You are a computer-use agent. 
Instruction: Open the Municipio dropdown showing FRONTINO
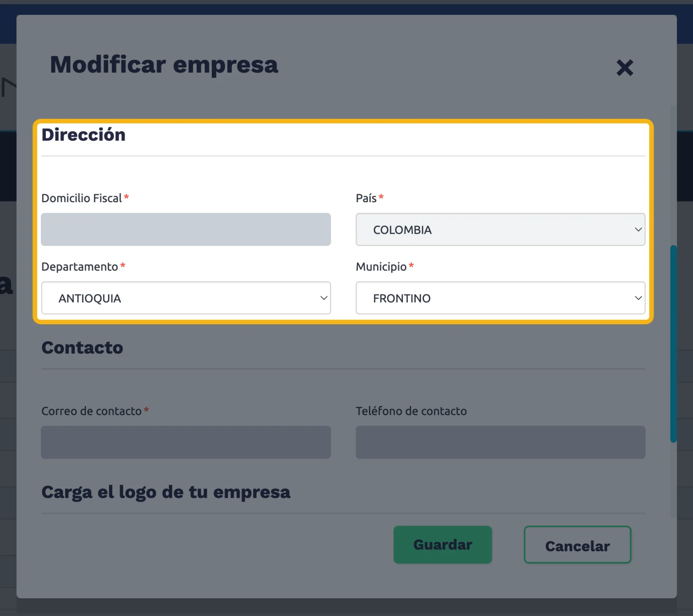click(x=500, y=298)
